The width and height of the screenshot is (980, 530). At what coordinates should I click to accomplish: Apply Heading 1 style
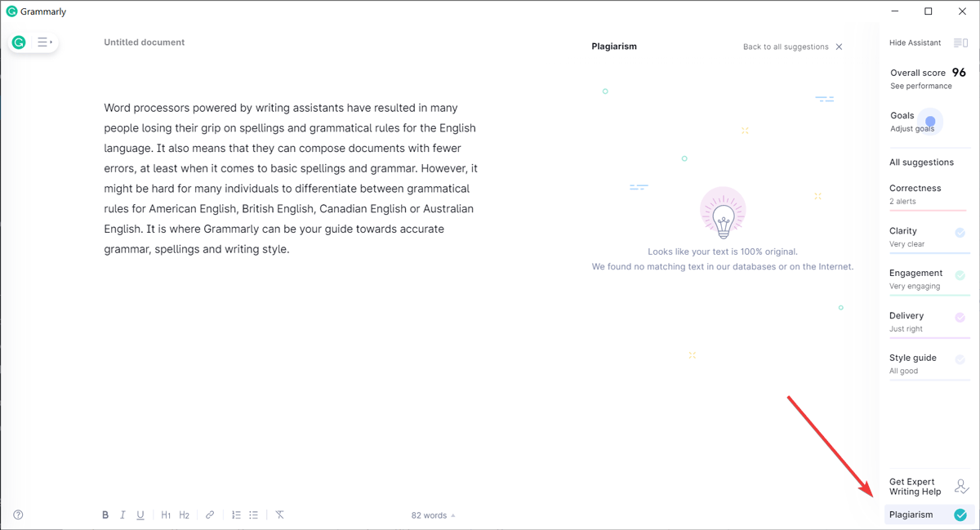tap(166, 515)
